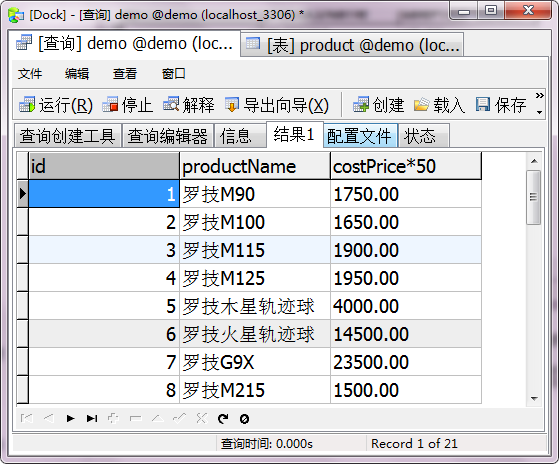The image size is (559, 464).
Task: Maximize the Dock window
Action: click(491, 11)
